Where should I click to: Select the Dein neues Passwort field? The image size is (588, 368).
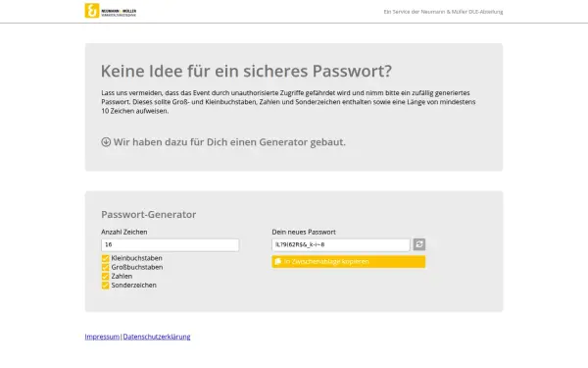coord(341,244)
